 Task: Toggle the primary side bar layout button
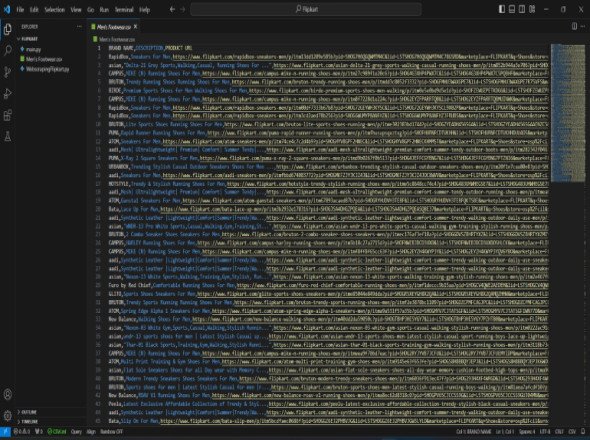tap(502, 9)
